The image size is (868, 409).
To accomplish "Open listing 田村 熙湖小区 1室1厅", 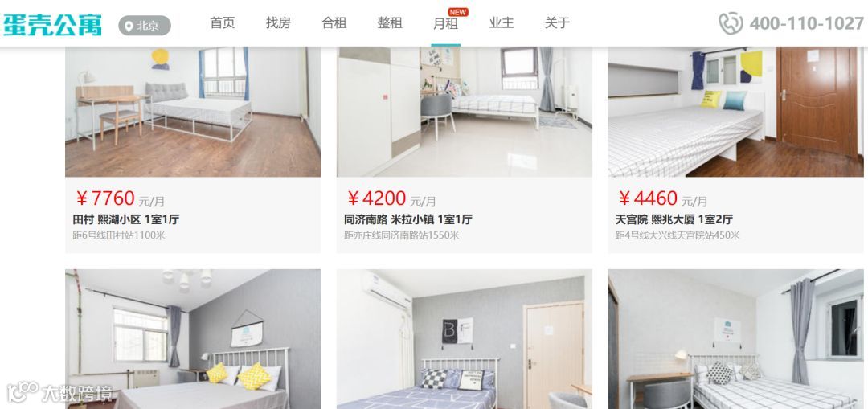I will [126, 219].
